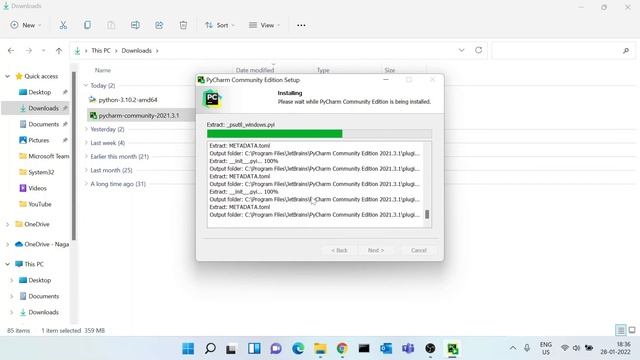Open Pictures under Quick access
The width and height of the screenshot is (640, 360).
38,140
